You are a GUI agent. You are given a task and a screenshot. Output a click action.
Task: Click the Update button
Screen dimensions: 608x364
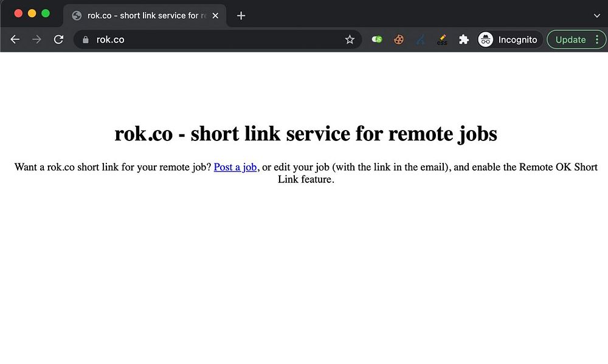570,39
